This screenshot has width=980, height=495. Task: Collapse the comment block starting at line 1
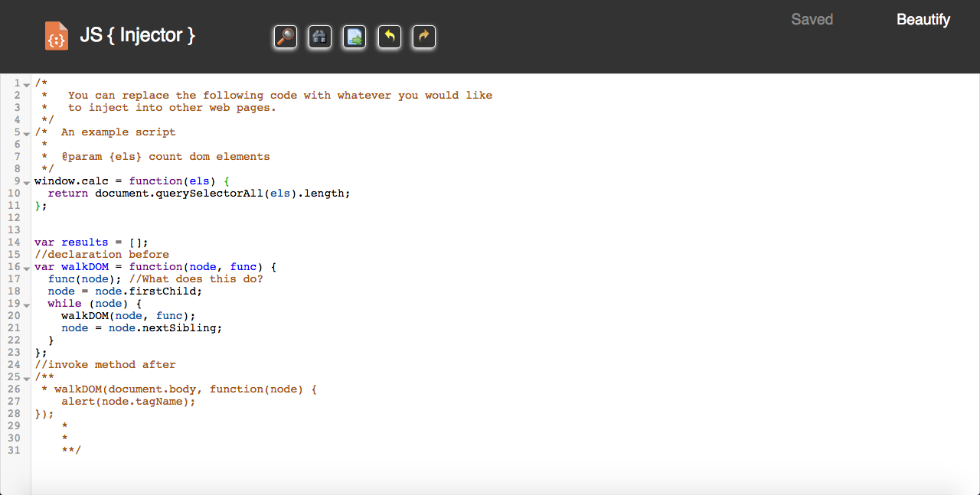point(26,83)
